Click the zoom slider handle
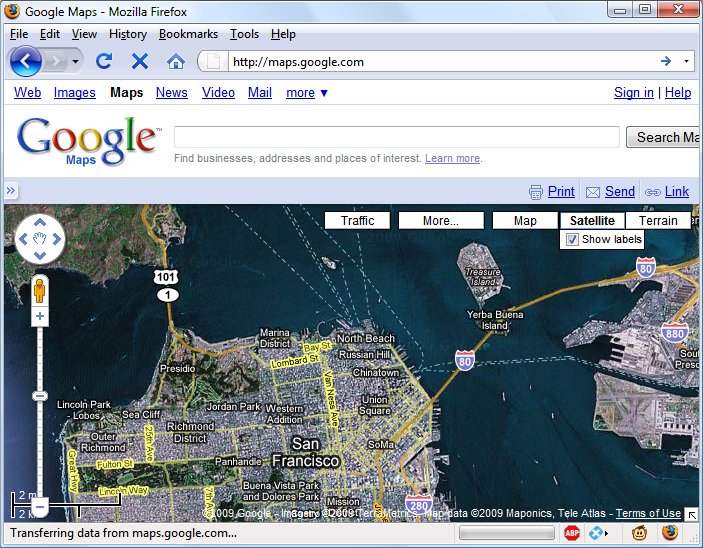The width and height of the screenshot is (703, 548). [40, 396]
